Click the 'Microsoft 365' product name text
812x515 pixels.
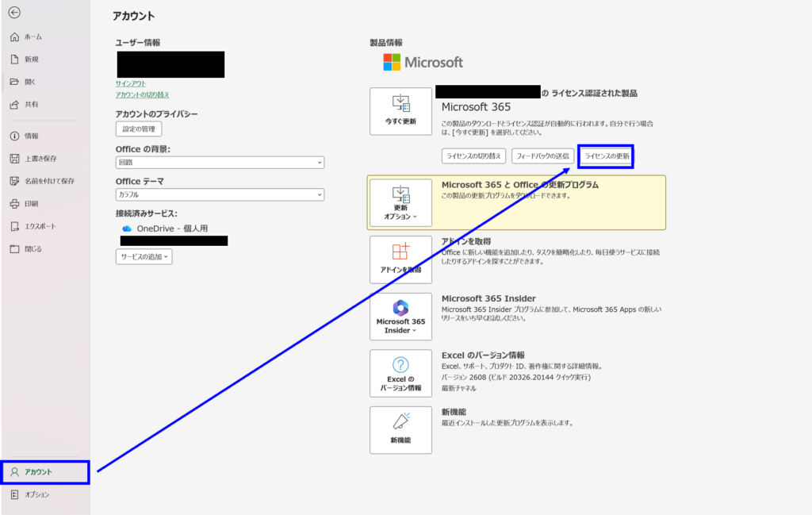coord(476,107)
